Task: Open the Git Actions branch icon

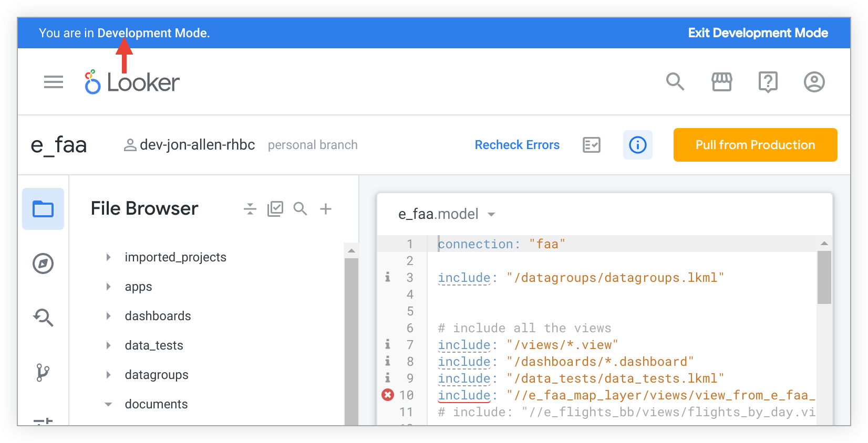Action: coord(43,373)
